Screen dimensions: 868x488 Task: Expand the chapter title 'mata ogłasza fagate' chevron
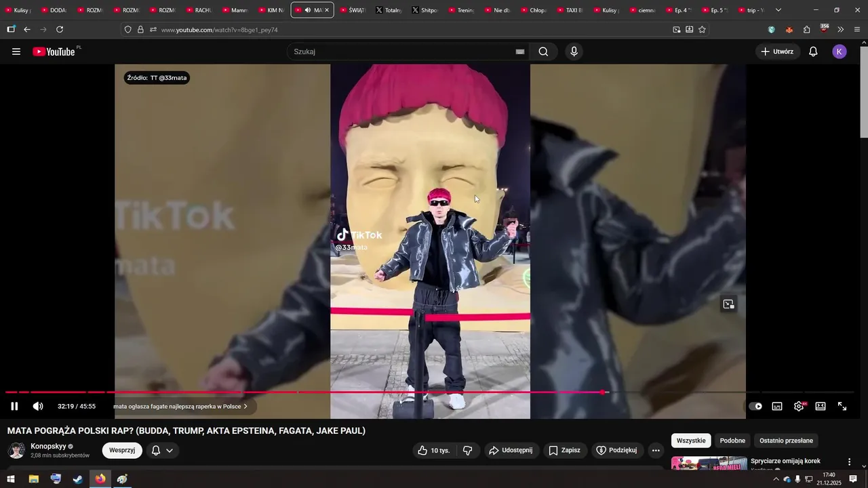245,406
